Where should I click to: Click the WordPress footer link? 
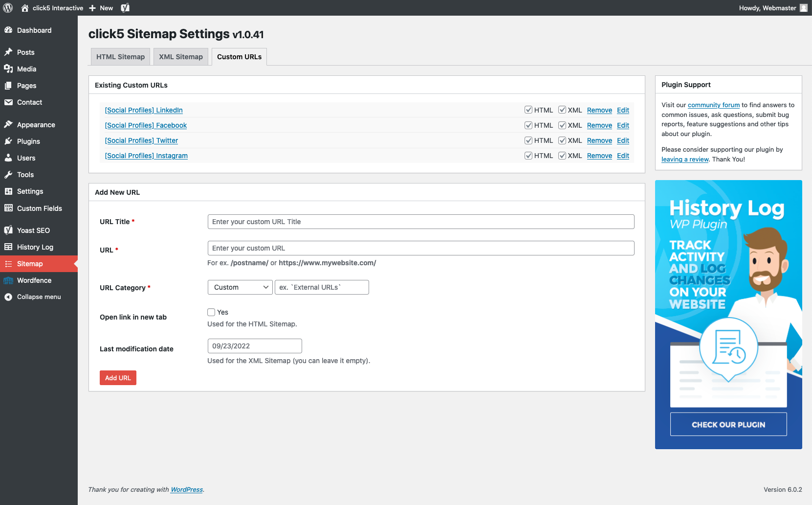[x=187, y=489]
